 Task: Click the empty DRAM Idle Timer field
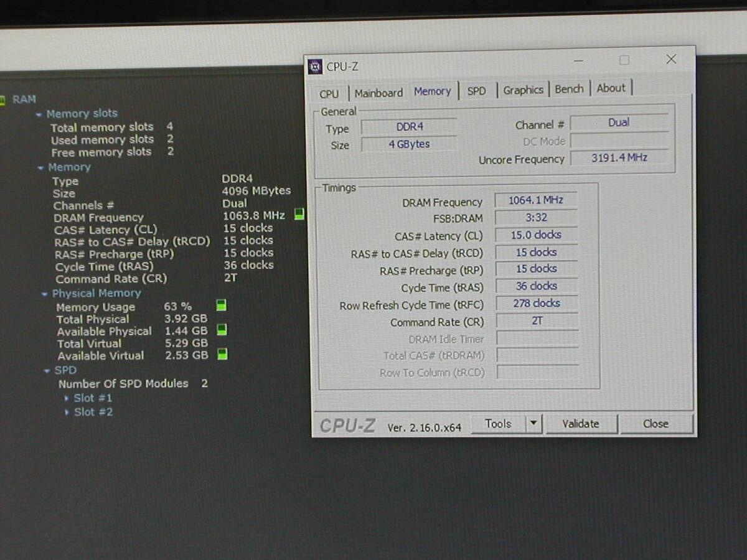point(537,338)
